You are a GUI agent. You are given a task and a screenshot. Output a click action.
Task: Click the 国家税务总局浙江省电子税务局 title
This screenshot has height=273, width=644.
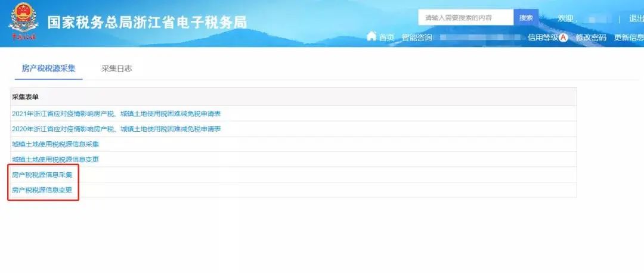click(x=147, y=22)
